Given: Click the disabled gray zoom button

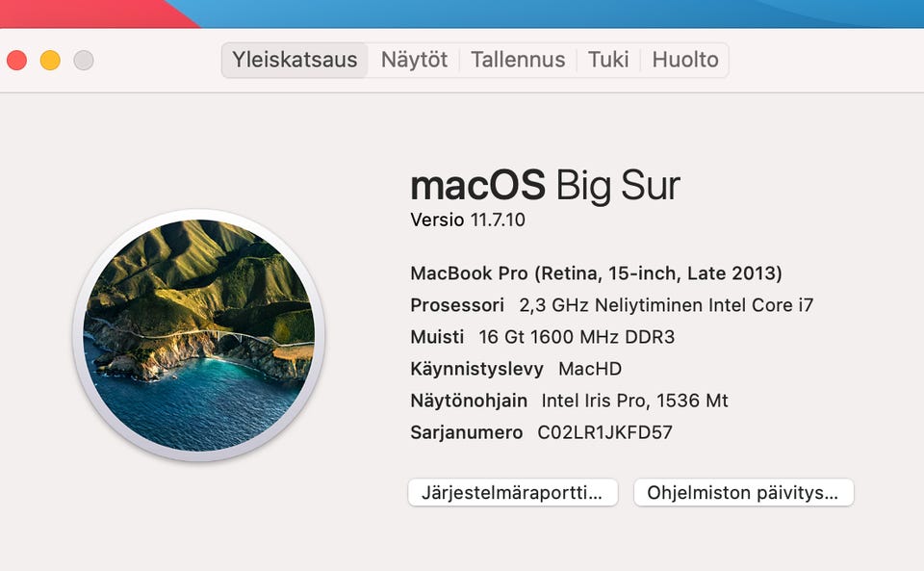Looking at the screenshot, I should pyautogui.click(x=84, y=60).
